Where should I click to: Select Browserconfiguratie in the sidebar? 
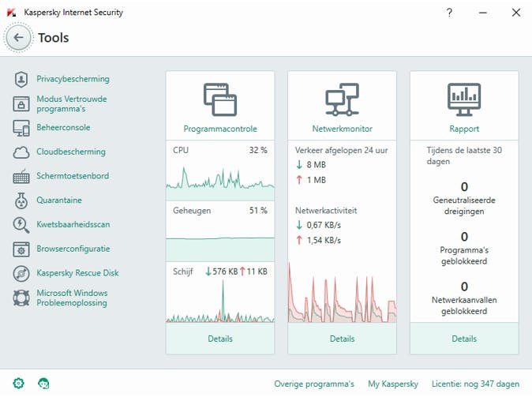point(73,249)
